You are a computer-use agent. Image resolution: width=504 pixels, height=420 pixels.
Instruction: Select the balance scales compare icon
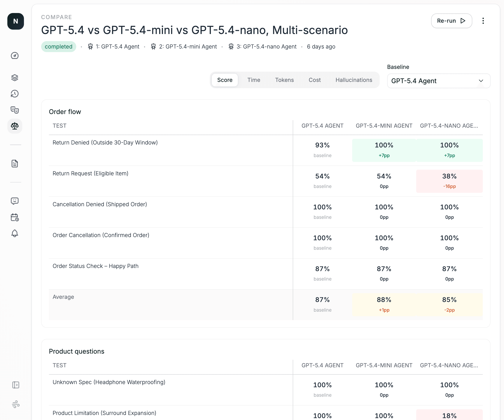tap(15, 126)
